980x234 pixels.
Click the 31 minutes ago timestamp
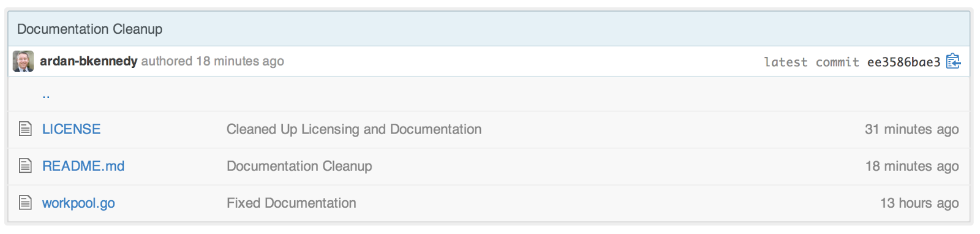pos(912,129)
